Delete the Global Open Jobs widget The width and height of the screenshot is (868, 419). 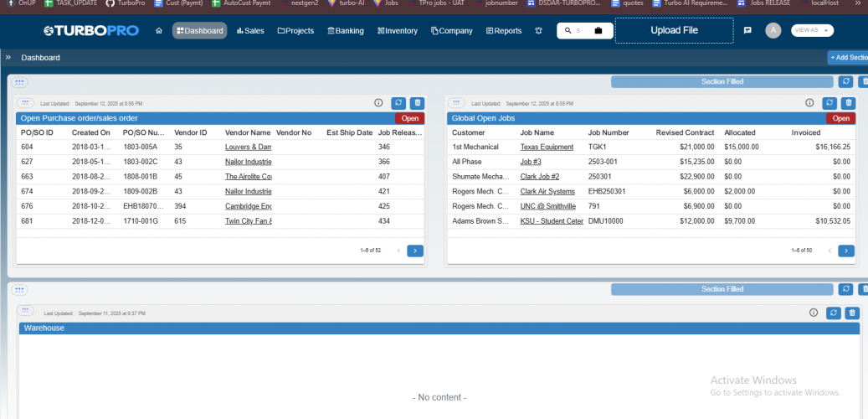[x=848, y=103]
